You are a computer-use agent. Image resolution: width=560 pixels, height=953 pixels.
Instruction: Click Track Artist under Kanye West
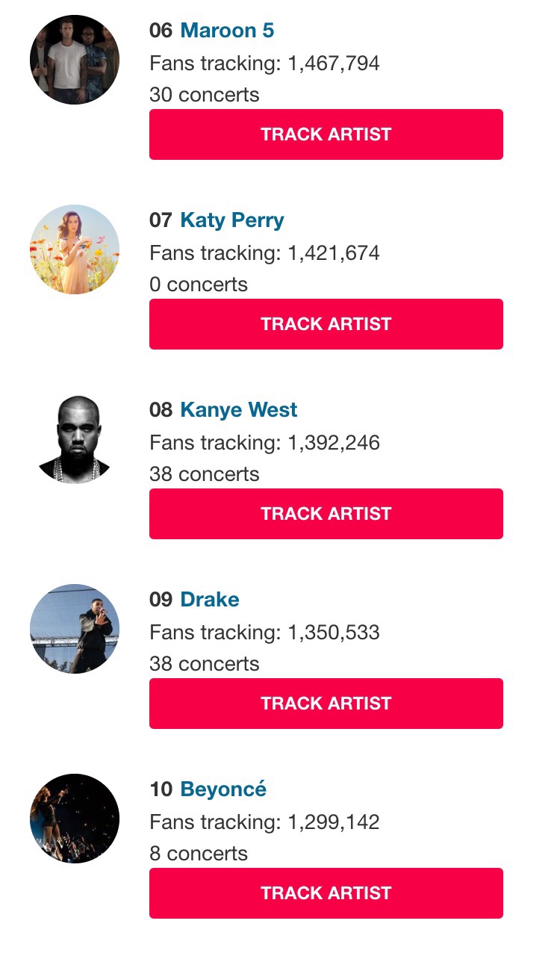(326, 514)
